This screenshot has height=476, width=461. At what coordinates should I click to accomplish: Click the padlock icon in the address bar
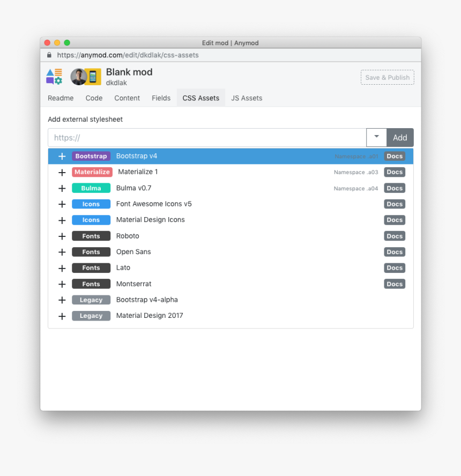coord(49,55)
